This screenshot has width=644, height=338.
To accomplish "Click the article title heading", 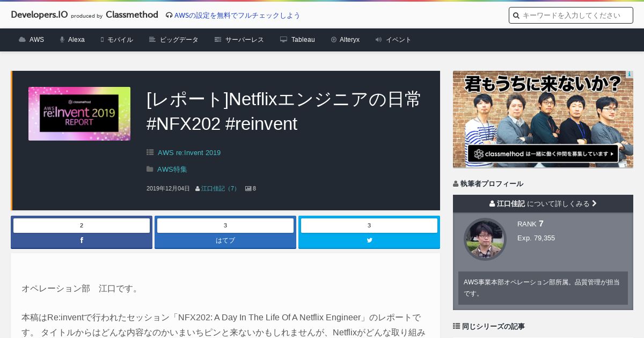I will [284, 111].
